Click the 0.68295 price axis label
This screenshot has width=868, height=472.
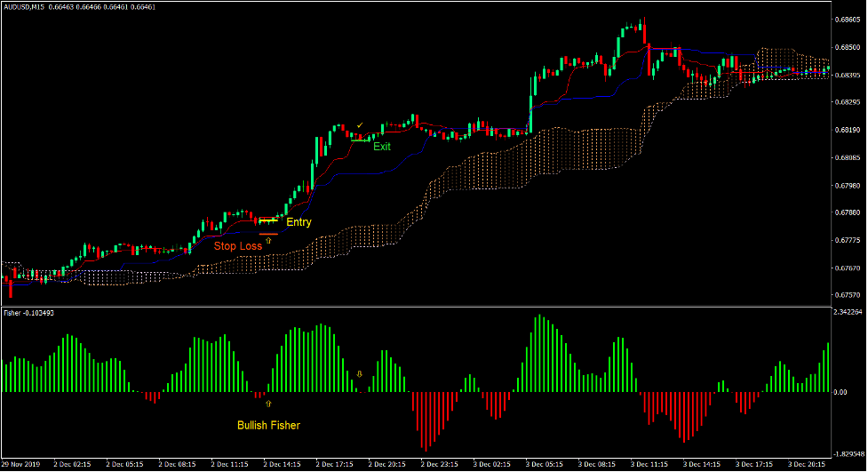click(847, 102)
